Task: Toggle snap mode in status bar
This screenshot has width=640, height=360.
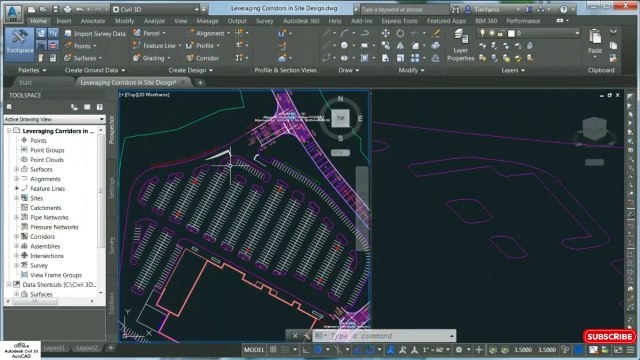Action: click(x=285, y=350)
